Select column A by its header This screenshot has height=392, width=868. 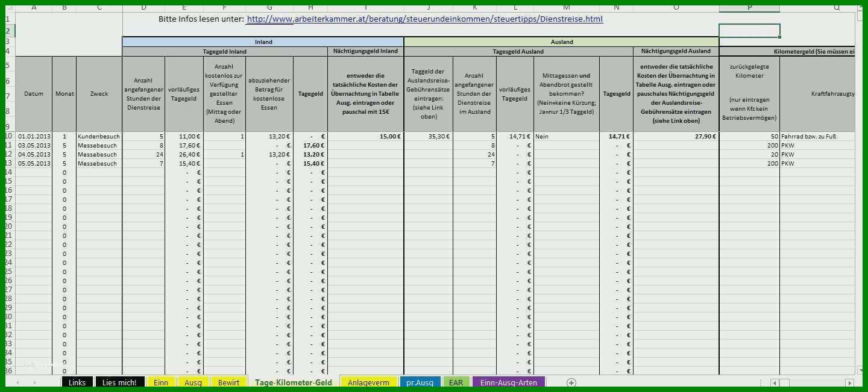pyautogui.click(x=33, y=8)
